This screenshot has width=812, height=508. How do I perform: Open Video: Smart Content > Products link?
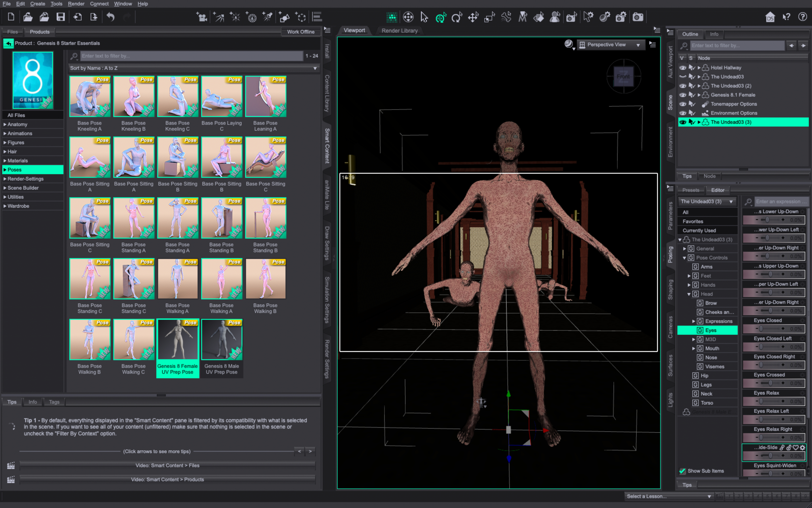pos(167,479)
